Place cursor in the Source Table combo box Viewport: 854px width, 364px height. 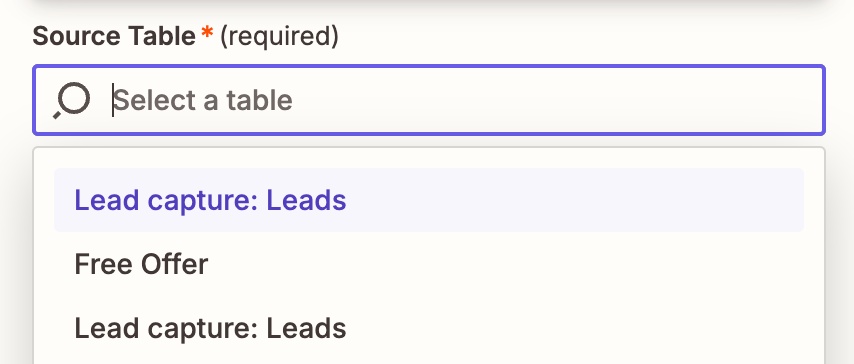click(429, 100)
